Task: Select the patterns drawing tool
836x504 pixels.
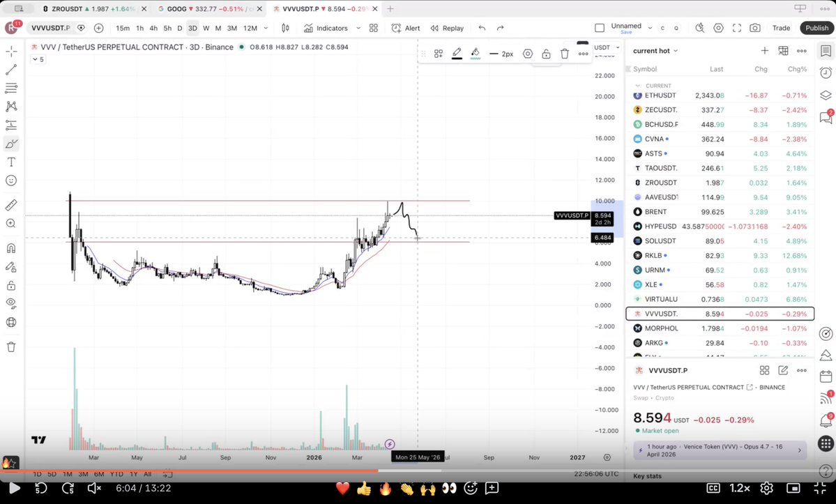Action: (11, 107)
